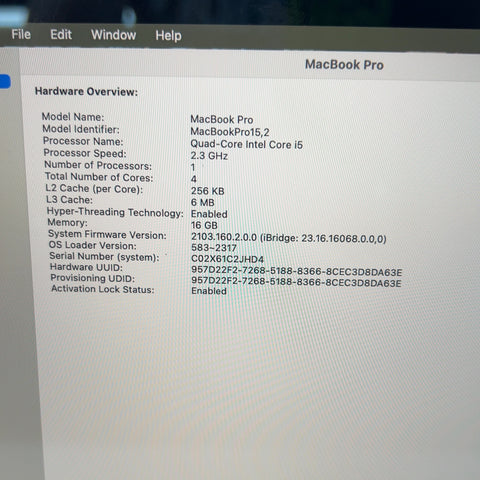480x480 pixels.
Task: Select the Activation Lock Status value Enabled
Action: coord(209,291)
